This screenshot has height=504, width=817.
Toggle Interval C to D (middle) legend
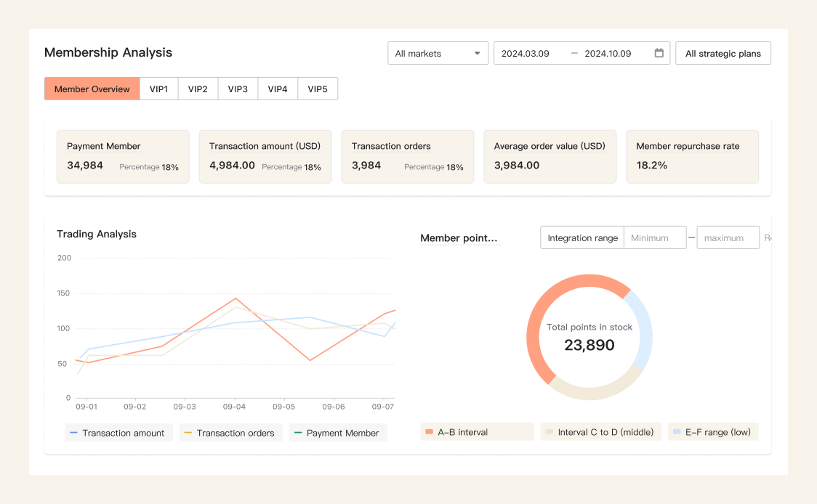pos(601,432)
